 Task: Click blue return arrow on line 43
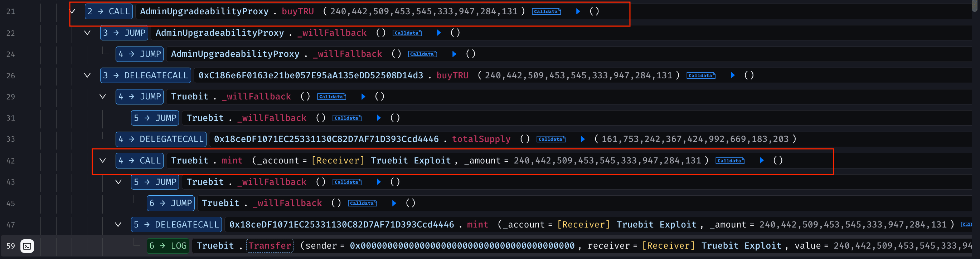379,182
